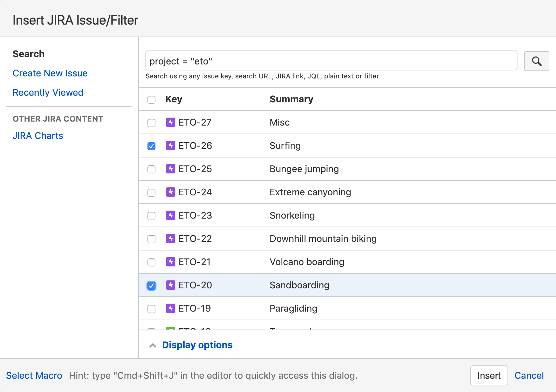Click the ETO-19 issue key
The image size is (556, 392).
tap(195, 308)
